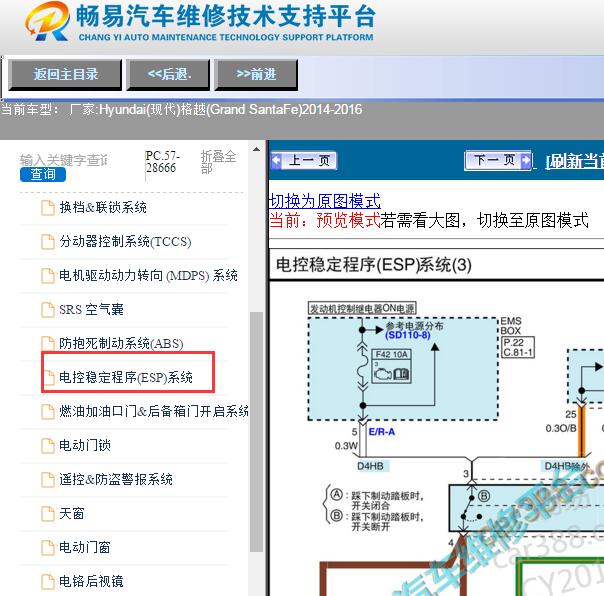
Task: Open 下一页 next page button
Action: click(x=499, y=160)
